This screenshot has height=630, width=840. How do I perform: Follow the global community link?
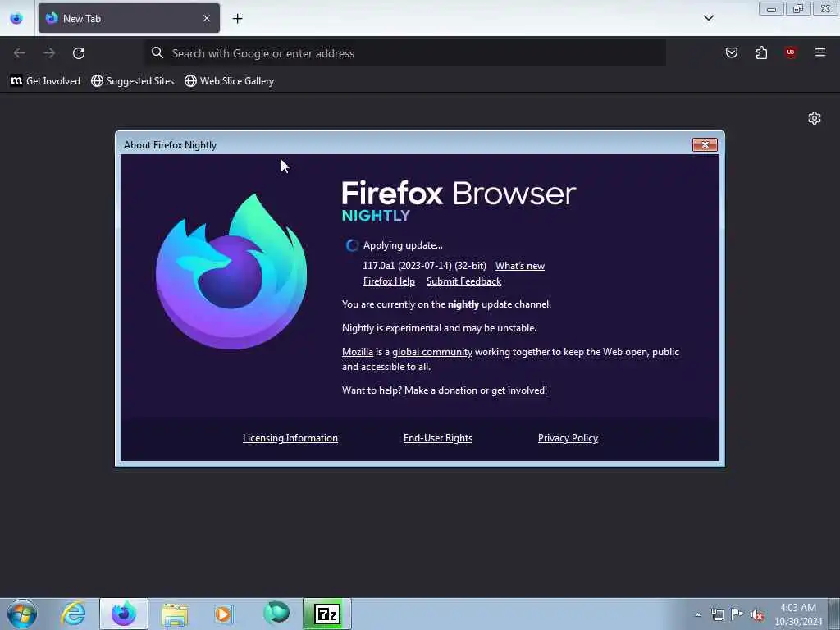[x=432, y=352]
